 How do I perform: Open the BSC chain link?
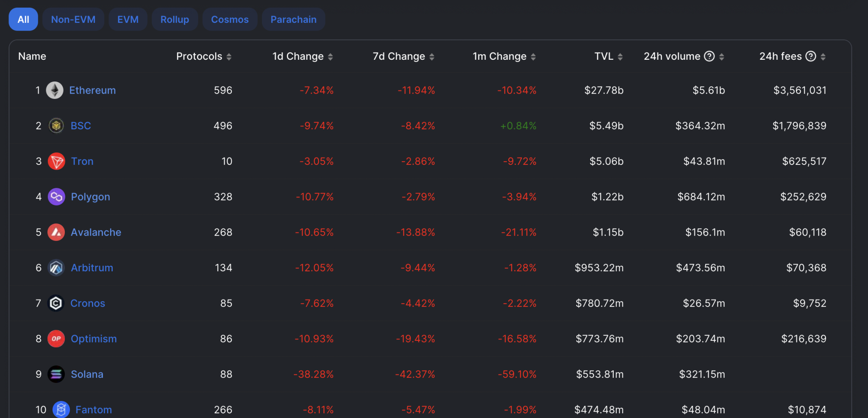tap(81, 126)
